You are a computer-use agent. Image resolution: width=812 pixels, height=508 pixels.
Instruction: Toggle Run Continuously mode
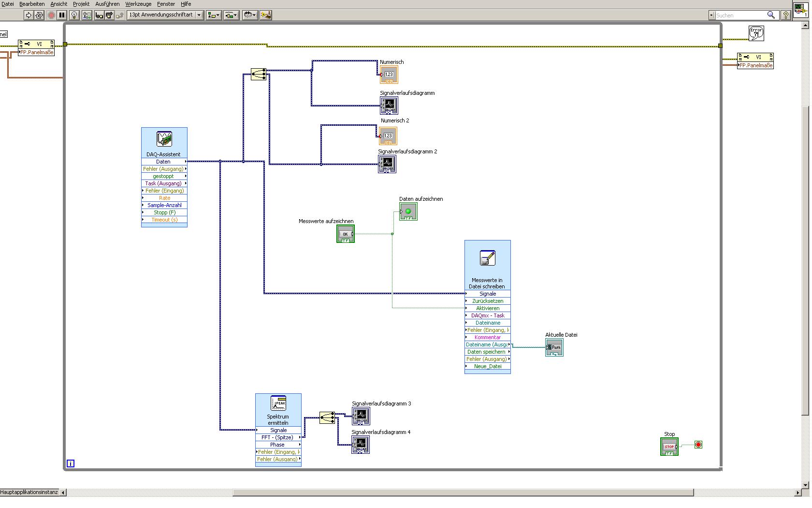(39, 15)
